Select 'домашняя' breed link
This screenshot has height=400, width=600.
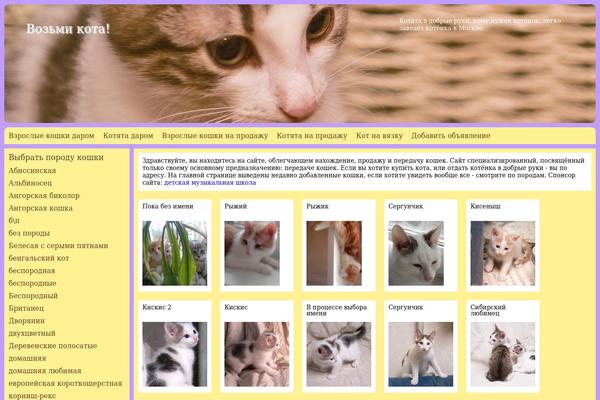27,358
